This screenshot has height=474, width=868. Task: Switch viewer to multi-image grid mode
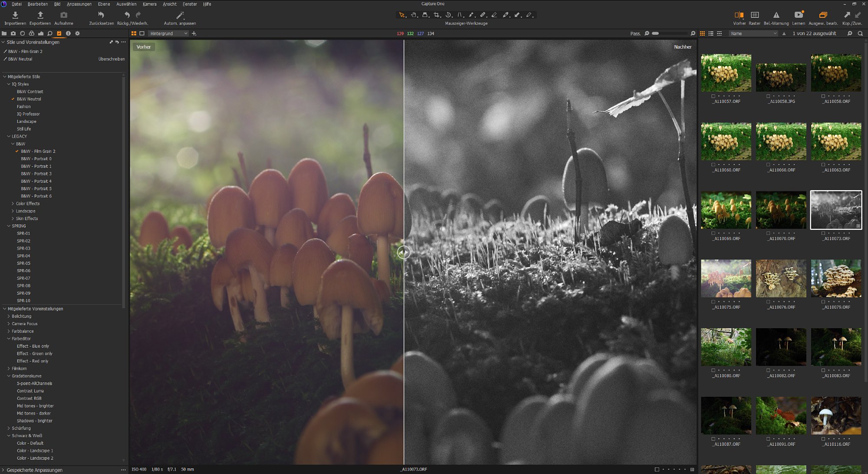[134, 33]
